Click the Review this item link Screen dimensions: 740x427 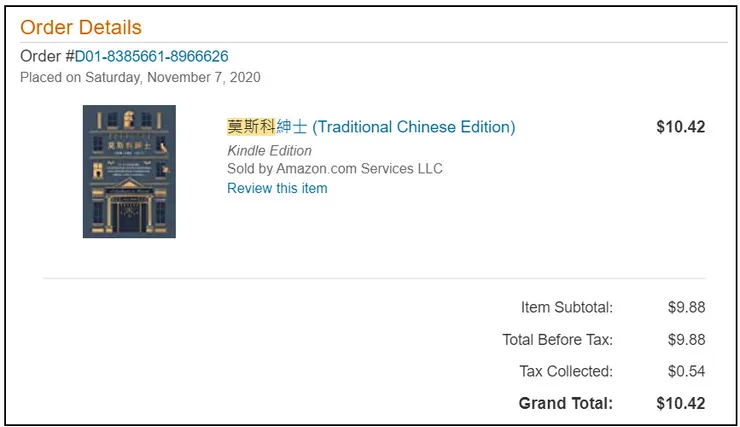click(x=277, y=188)
